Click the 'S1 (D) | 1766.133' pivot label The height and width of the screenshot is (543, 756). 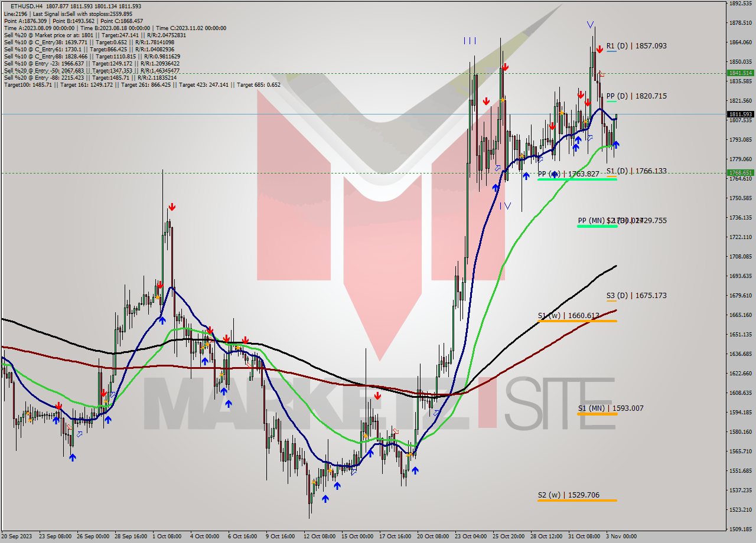tap(636, 171)
